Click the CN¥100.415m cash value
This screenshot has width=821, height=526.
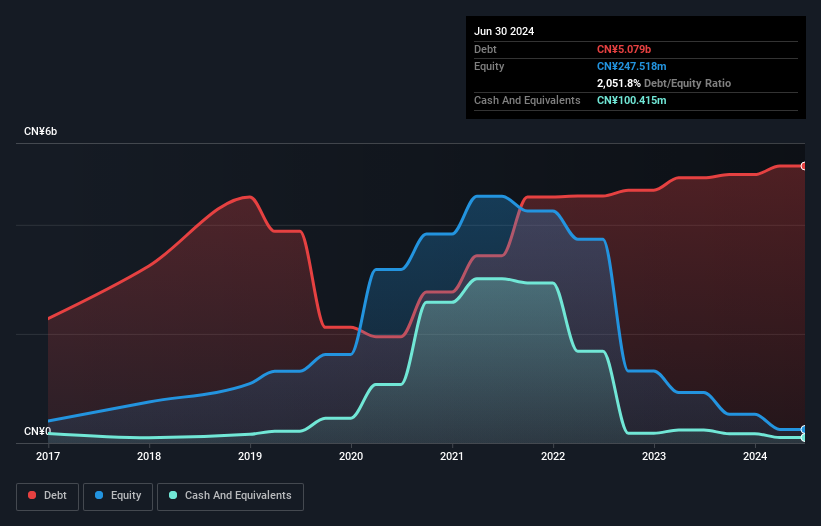(x=631, y=100)
